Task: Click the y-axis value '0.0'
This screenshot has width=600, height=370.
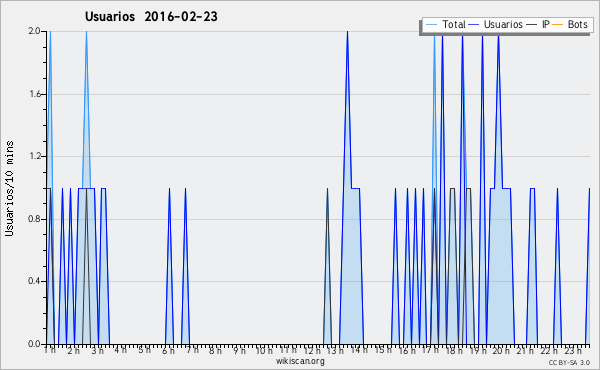Action: tap(34, 344)
